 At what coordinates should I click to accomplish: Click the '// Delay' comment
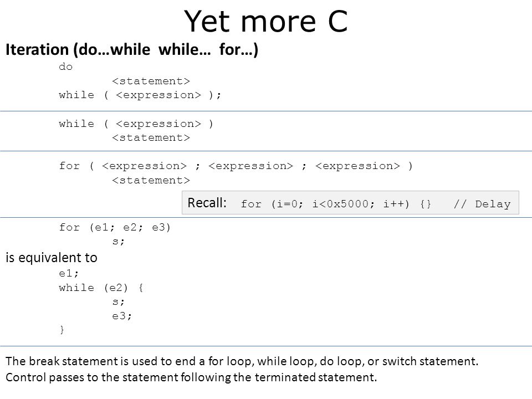click(x=482, y=204)
